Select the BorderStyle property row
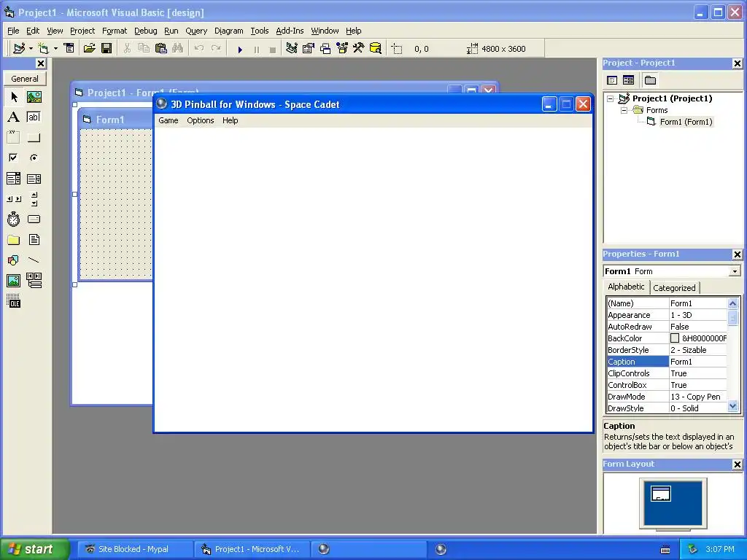The image size is (747, 560). [667, 350]
